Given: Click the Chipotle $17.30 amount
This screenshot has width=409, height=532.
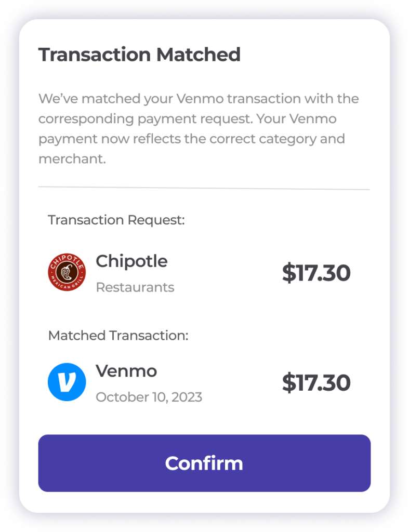Looking at the screenshot, I should coord(316,273).
